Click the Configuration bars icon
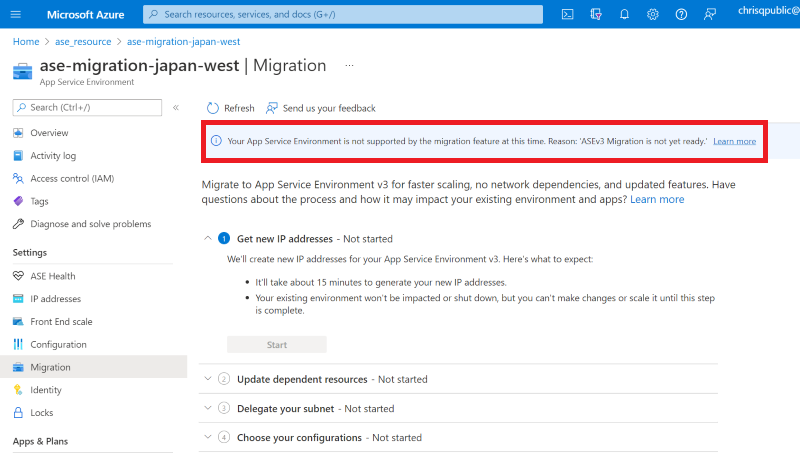 coord(18,344)
